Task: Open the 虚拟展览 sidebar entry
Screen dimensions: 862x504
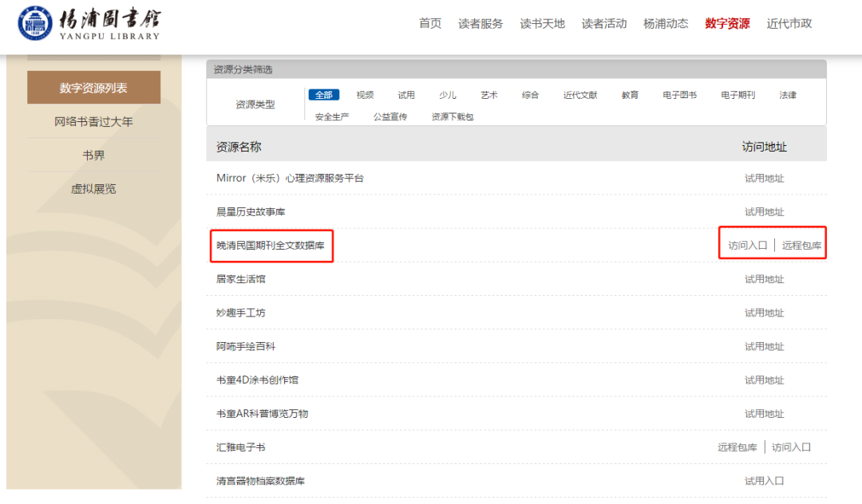Action: point(93,188)
